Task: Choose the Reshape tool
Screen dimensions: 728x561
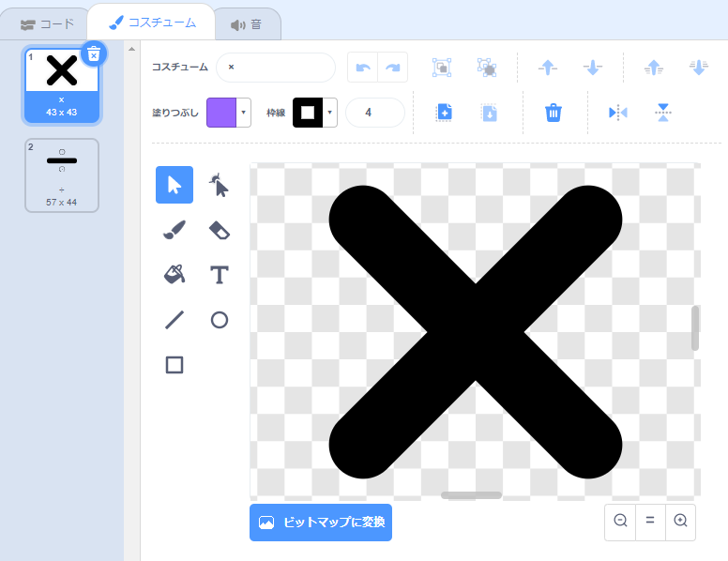Action: click(220, 185)
